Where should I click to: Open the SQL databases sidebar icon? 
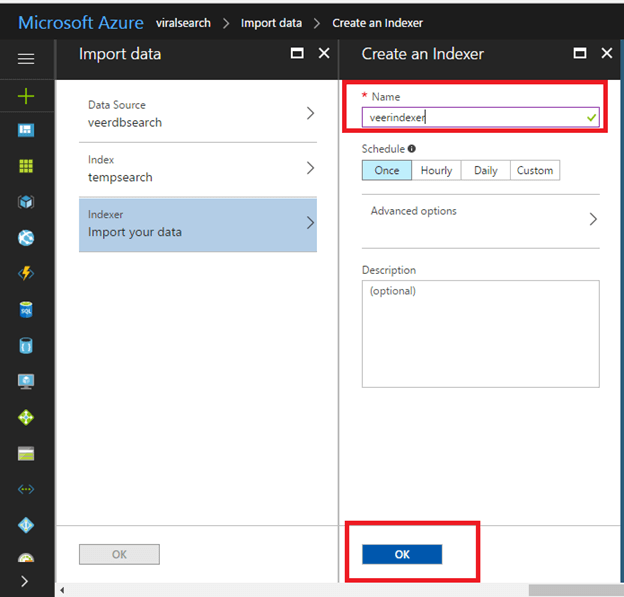26,310
